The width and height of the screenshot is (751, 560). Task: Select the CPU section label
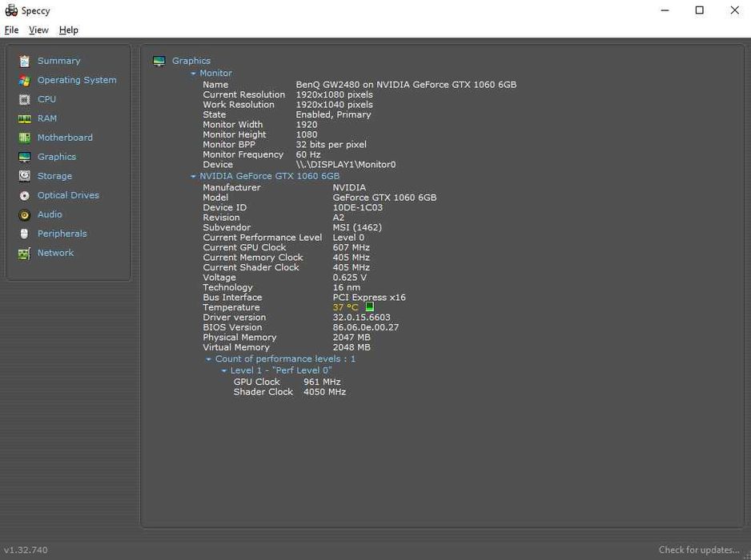(47, 99)
